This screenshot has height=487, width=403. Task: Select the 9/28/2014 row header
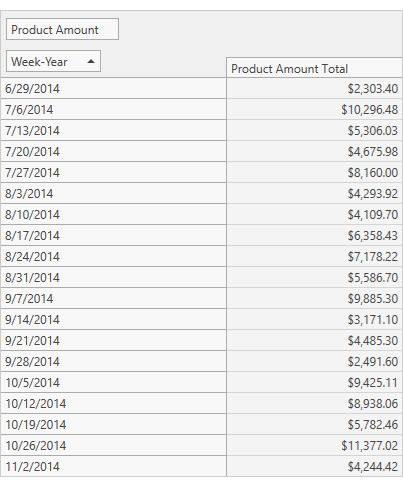113,361
